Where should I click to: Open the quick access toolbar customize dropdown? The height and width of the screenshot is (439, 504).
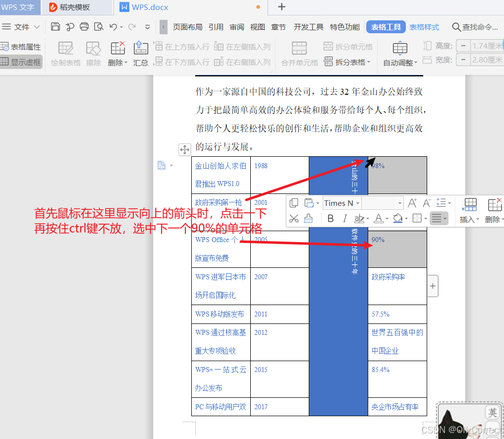click(x=148, y=27)
